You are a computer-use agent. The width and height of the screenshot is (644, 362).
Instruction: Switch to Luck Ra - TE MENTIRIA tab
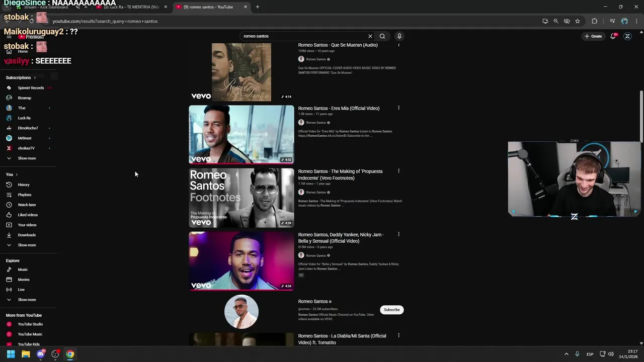(x=132, y=7)
